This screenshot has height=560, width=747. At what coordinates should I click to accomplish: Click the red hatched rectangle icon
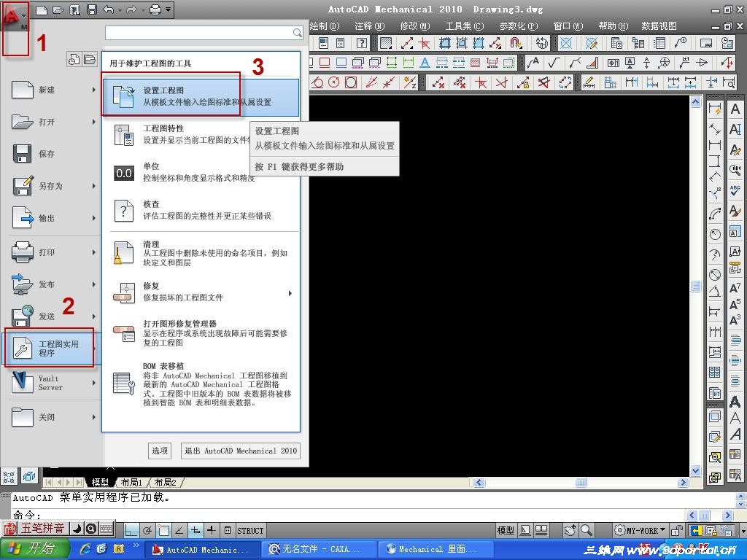tap(475, 63)
